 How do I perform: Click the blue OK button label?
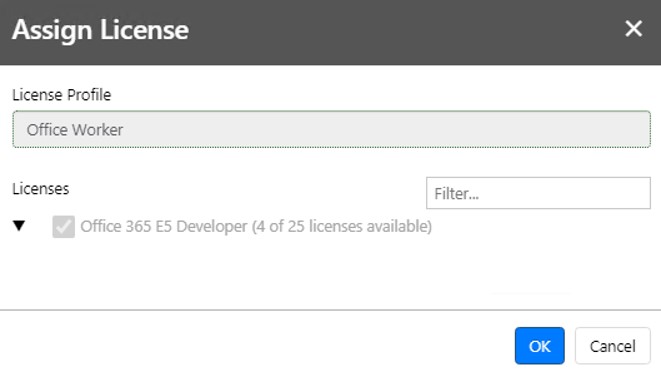pos(540,346)
